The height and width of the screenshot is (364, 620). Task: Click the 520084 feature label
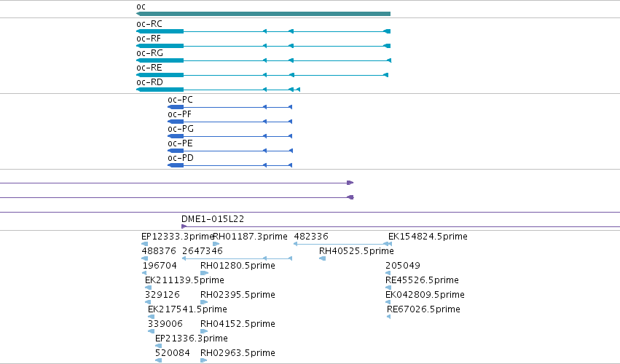(173, 353)
